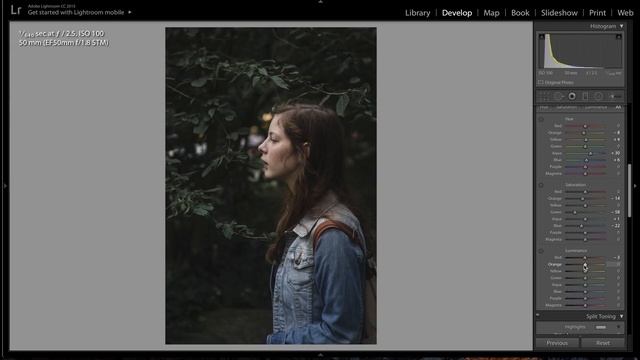Show All HSL sections
The width and height of the screenshot is (640, 360).
pos(618,107)
